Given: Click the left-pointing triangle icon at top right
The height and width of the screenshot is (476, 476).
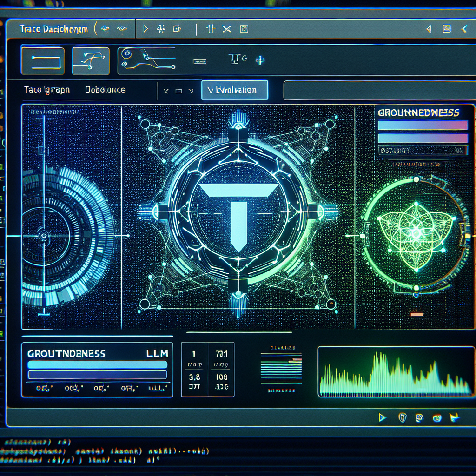Looking at the screenshot, I should point(429,29).
